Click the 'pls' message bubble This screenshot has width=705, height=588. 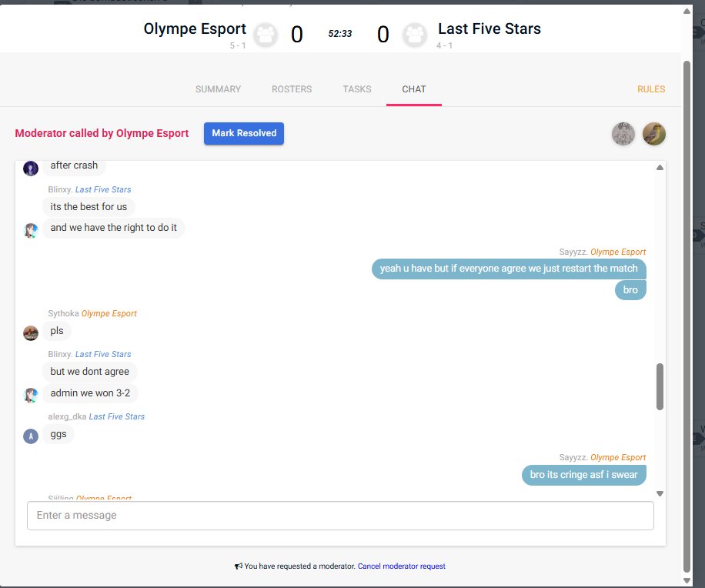pos(57,331)
